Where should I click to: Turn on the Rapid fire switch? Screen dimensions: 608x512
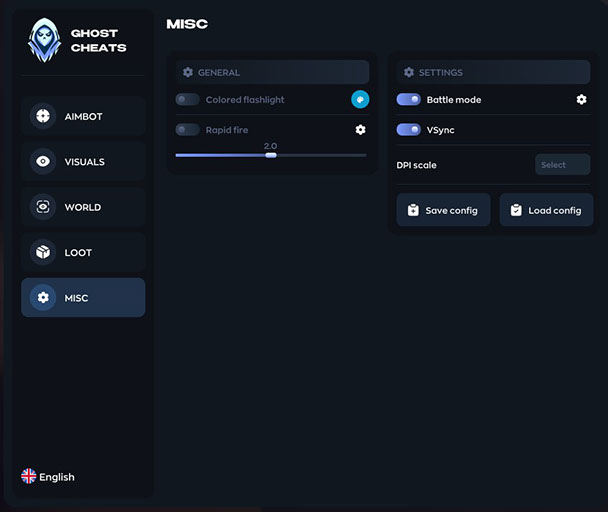point(187,130)
